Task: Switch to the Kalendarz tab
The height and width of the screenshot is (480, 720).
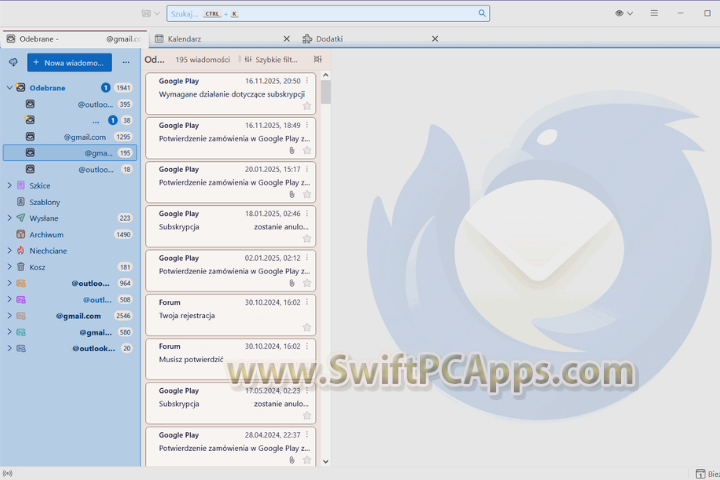Action: (x=184, y=39)
